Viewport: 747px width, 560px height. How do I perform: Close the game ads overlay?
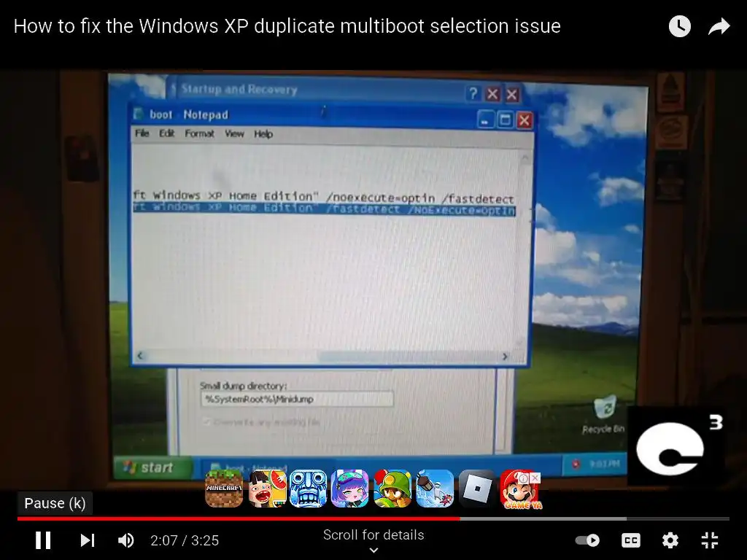[535, 477]
